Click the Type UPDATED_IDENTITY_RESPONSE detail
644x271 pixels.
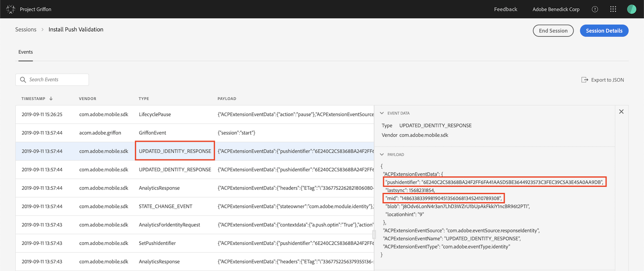(427, 126)
